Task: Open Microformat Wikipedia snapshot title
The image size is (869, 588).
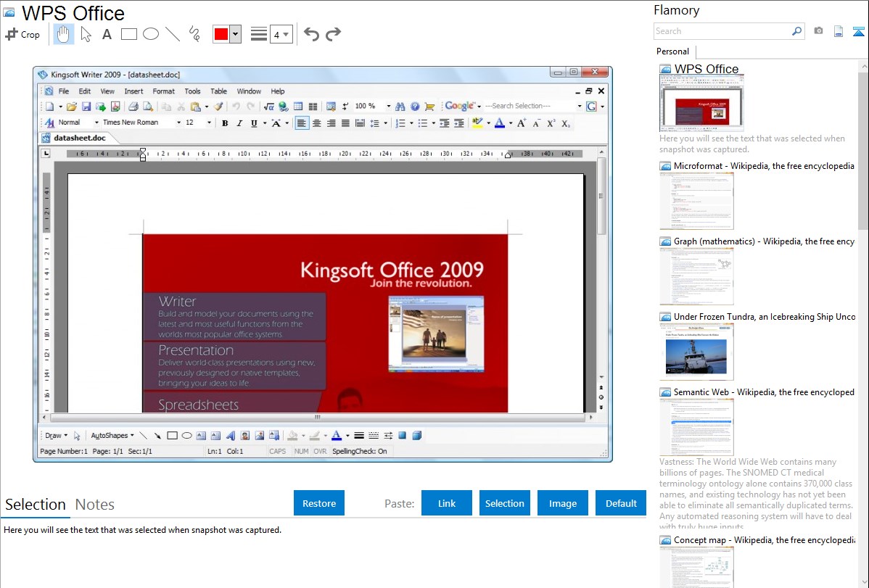Action: click(x=764, y=166)
